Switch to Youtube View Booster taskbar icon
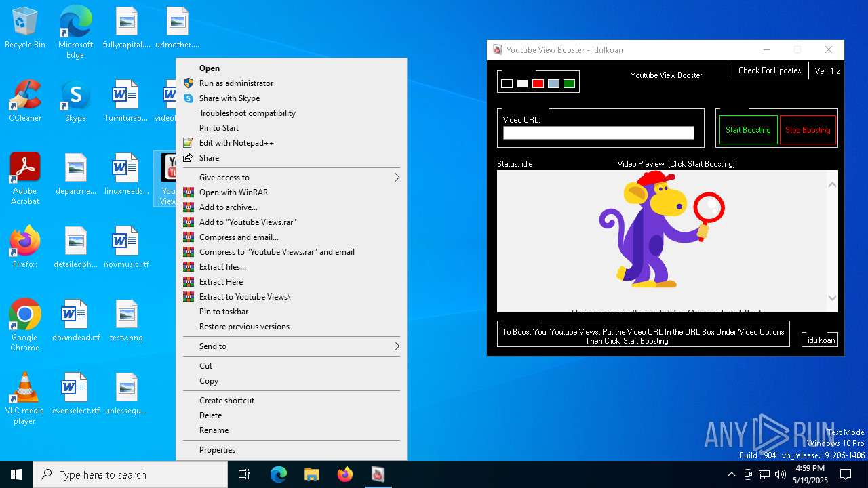 pyautogui.click(x=378, y=474)
